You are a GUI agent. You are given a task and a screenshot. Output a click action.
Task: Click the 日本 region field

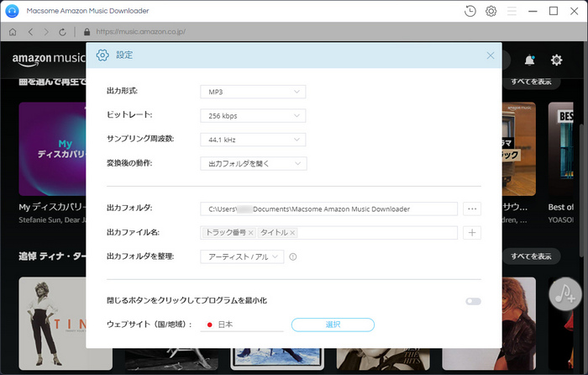(x=242, y=325)
